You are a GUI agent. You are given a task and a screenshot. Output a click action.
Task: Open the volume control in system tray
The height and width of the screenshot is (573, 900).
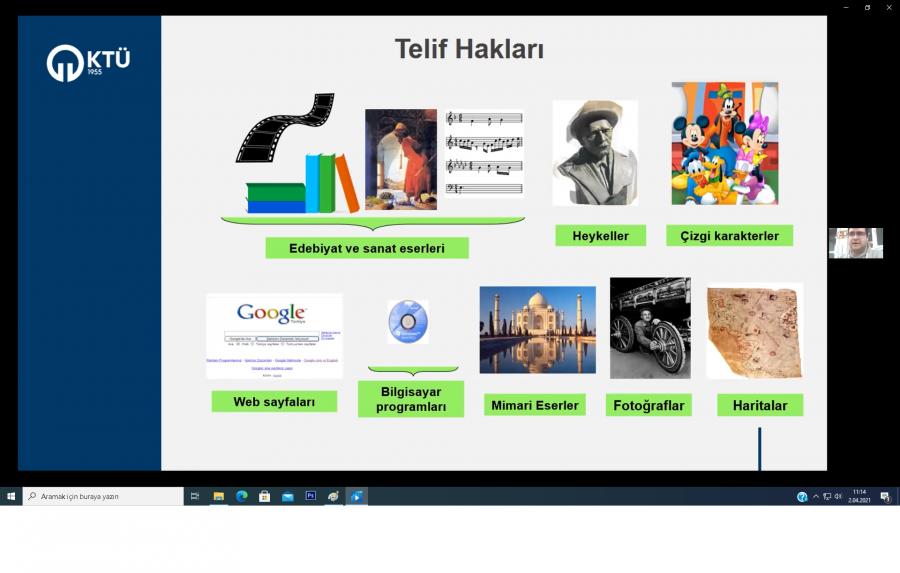point(838,496)
